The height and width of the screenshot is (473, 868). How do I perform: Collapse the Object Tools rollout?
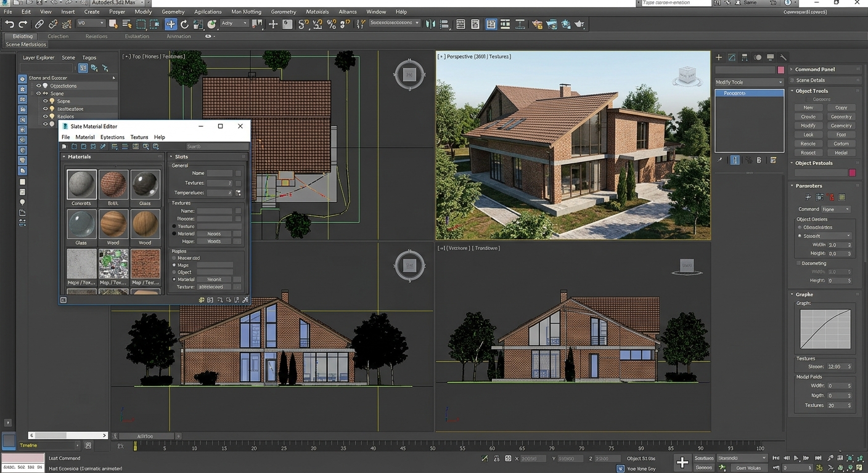tap(792, 91)
